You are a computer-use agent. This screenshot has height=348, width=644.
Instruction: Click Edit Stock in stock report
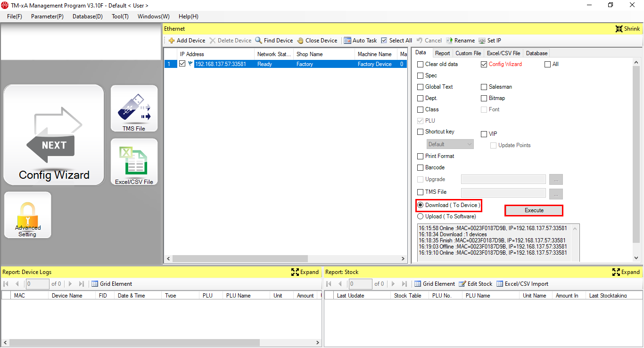pos(475,284)
